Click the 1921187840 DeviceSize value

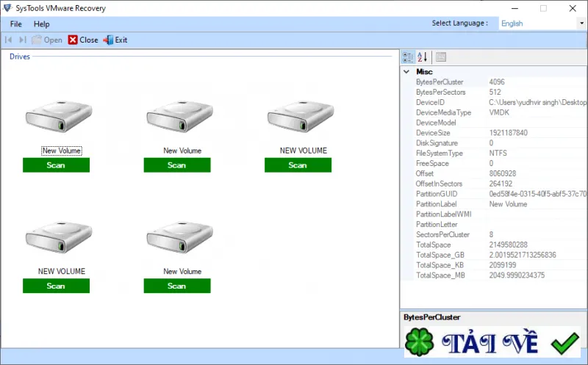click(508, 133)
